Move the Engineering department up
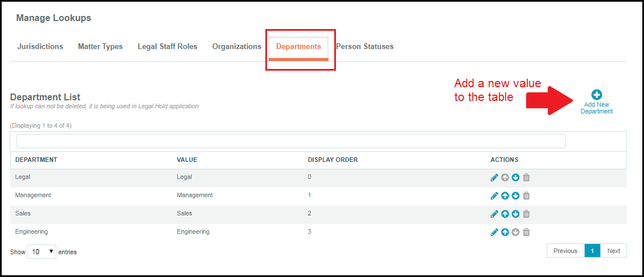The height and width of the screenshot is (277, 644). tap(505, 233)
